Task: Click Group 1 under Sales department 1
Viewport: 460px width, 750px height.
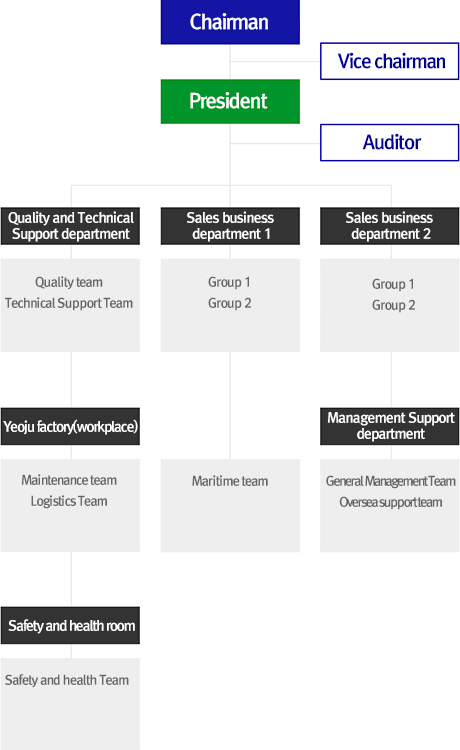Action: pos(229,282)
